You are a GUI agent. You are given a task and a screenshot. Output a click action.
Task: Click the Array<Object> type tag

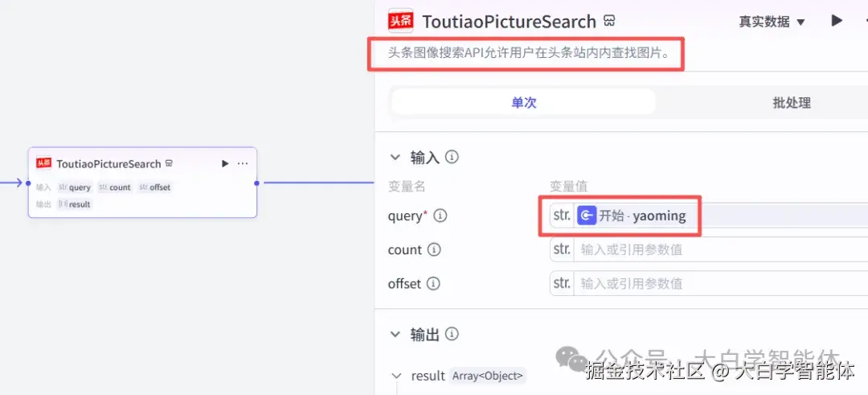coord(487,376)
